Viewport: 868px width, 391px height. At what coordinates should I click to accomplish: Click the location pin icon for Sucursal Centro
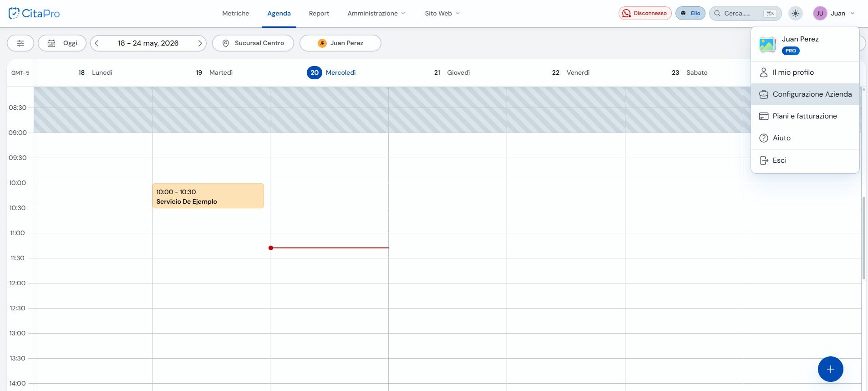point(225,43)
